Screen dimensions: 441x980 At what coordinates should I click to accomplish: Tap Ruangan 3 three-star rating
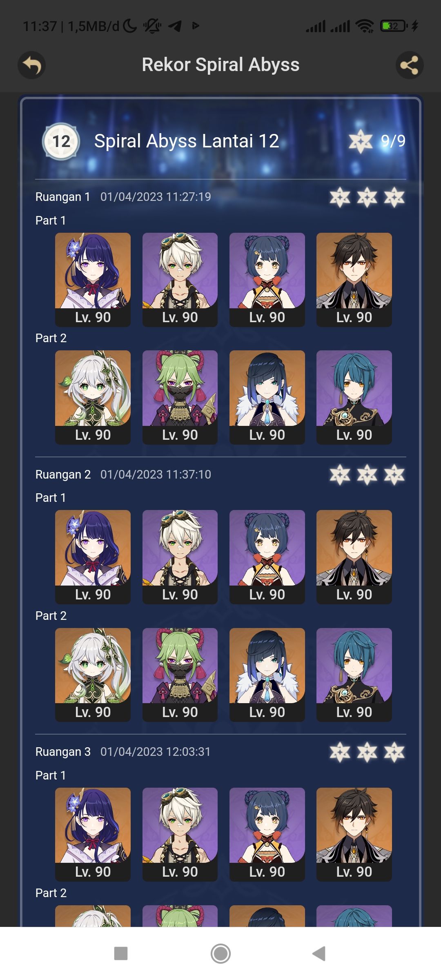click(x=367, y=752)
